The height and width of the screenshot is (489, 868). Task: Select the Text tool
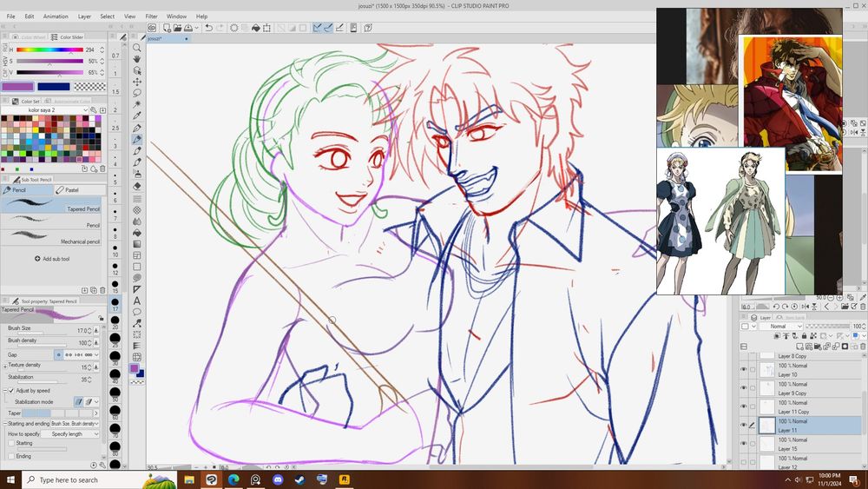137,301
